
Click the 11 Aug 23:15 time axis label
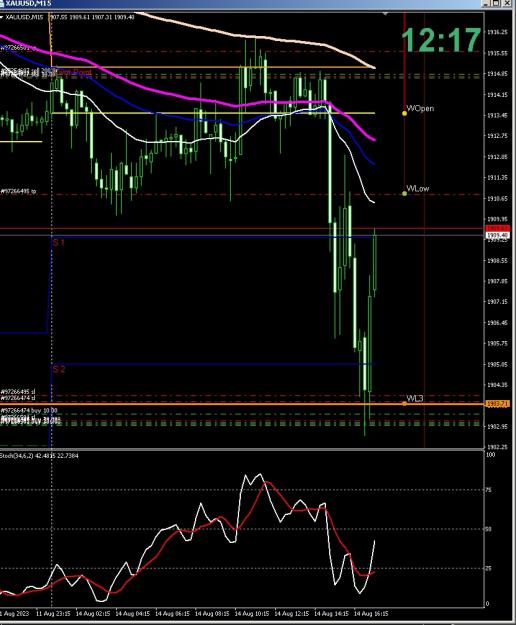pos(53,613)
